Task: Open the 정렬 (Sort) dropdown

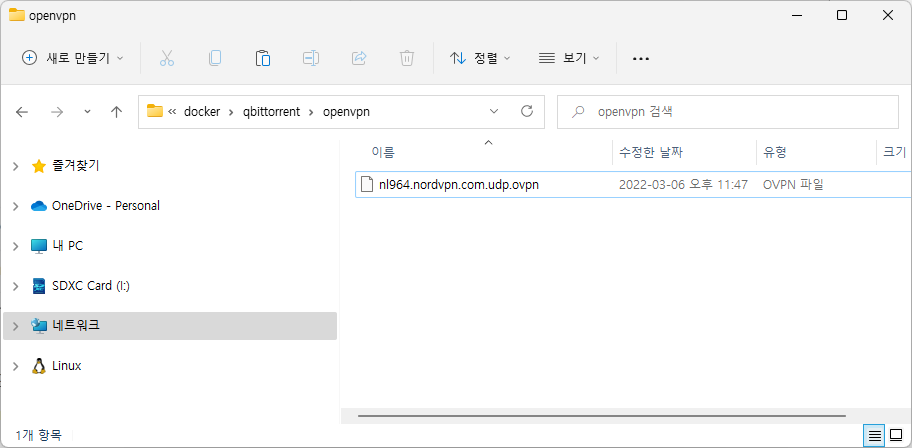Action: (x=480, y=58)
